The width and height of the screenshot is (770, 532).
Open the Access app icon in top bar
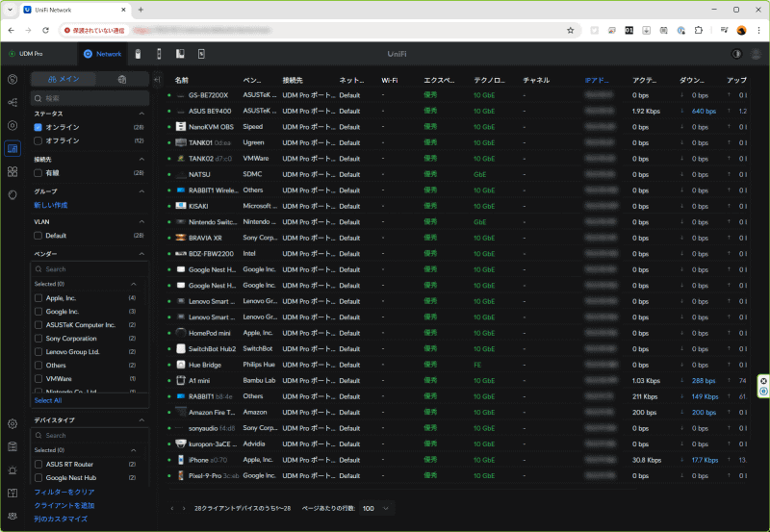pyautogui.click(x=159, y=54)
